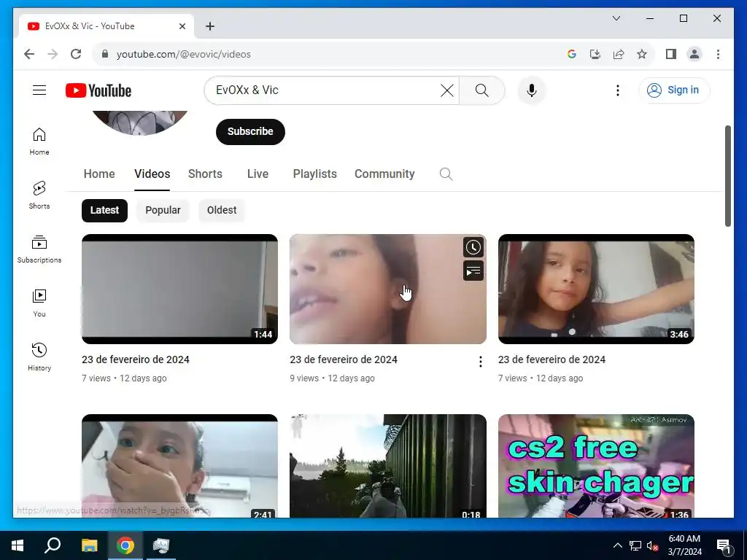This screenshot has width=747, height=560.
Task: Close the EvOXx & Vic tab
Action: click(182, 26)
